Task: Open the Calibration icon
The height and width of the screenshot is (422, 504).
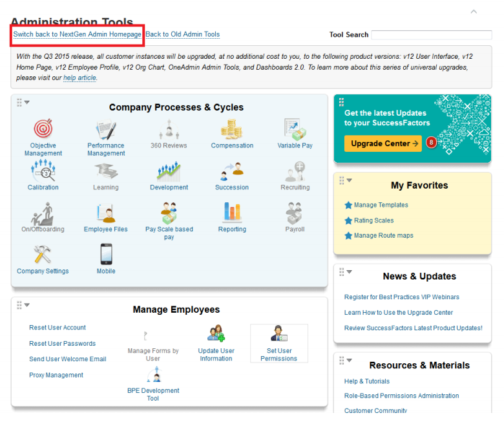Action: tap(43, 171)
